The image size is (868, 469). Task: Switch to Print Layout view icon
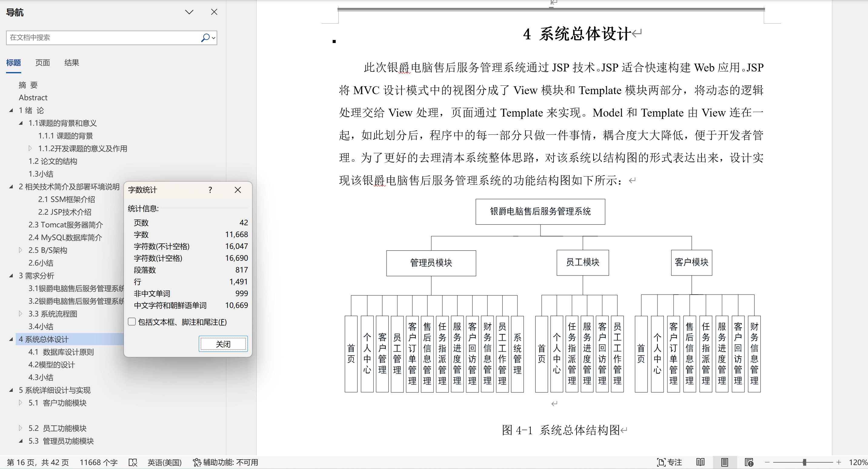(724, 462)
